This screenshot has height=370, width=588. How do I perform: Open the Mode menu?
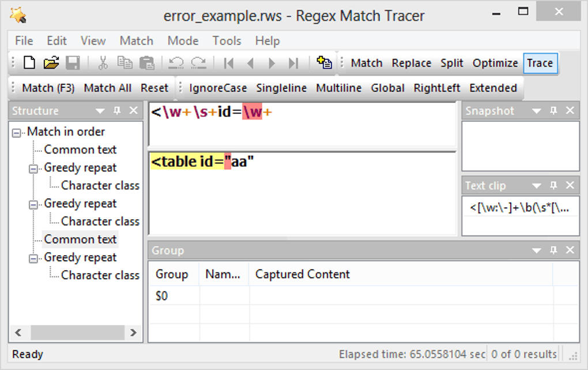click(183, 40)
